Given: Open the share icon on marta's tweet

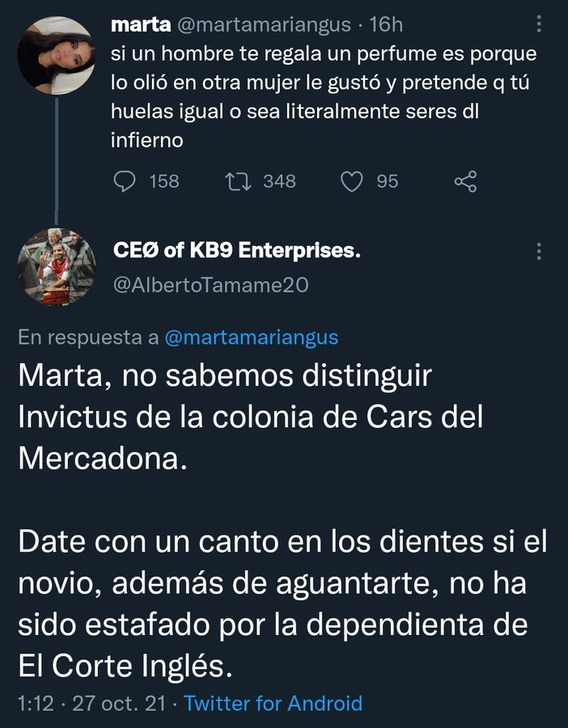Looking at the screenshot, I should coord(465,181).
